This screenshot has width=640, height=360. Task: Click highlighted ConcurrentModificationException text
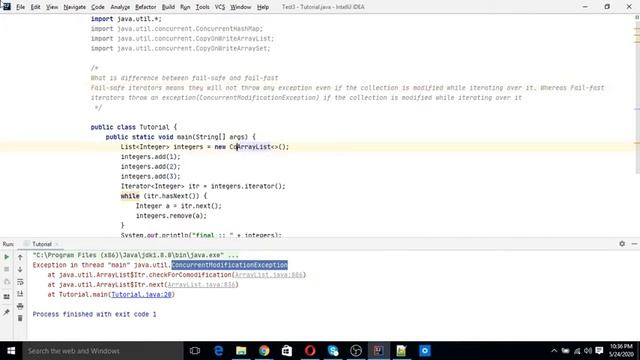[229, 265]
